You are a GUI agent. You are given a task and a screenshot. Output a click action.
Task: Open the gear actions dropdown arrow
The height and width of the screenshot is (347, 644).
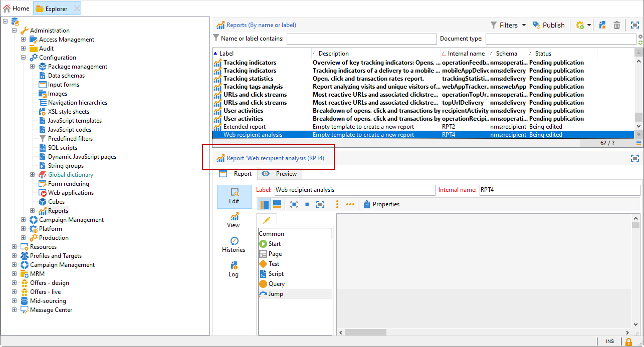click(x=589, y=25)
